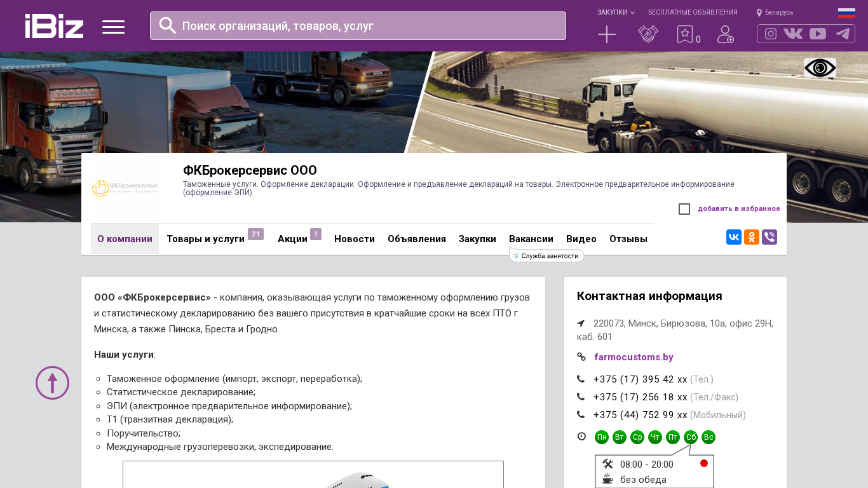This screenshot has width=868, height=488.
Task: Visit the VK page in header
Action: click(x=793, y=34)
